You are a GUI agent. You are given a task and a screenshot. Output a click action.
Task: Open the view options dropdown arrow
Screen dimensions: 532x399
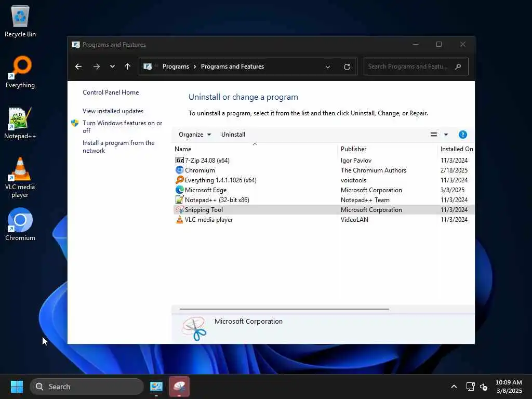[446, 135]
